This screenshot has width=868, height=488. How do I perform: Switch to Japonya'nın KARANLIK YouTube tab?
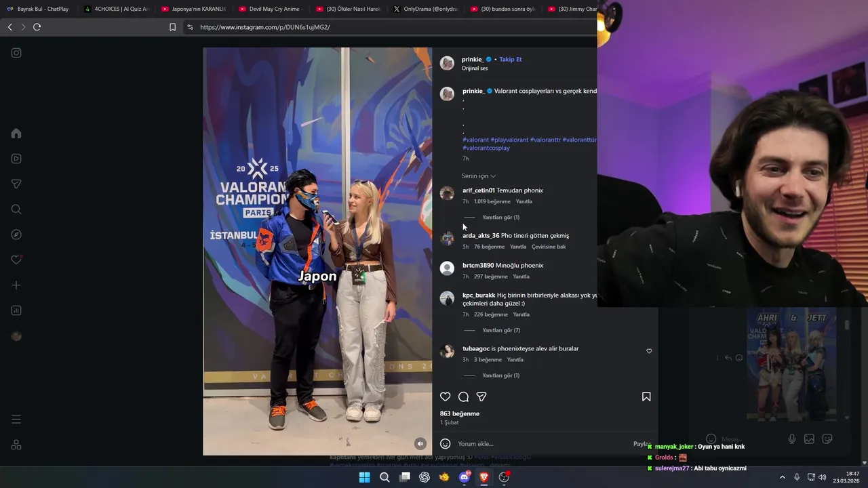click(x=194, y=9)
